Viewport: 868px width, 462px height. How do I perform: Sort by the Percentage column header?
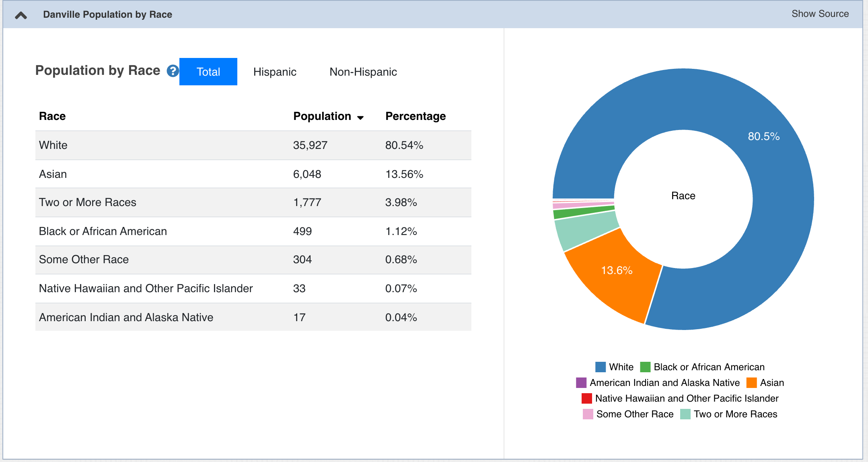click(415, 116)
